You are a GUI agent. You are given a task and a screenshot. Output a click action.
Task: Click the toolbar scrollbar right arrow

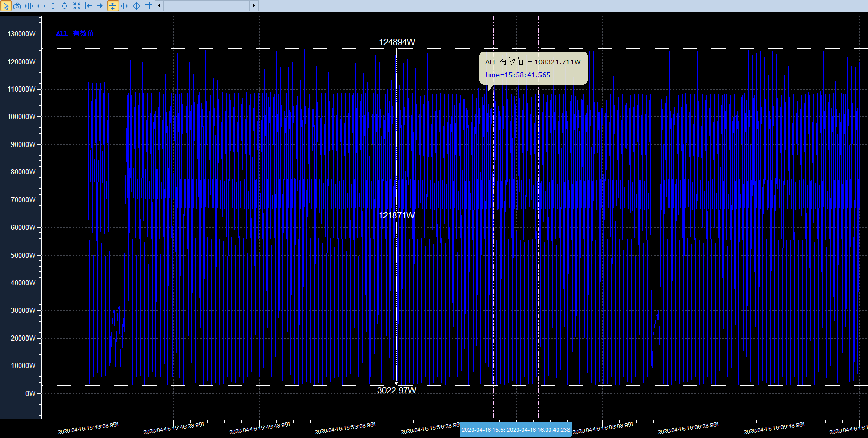pyautogui.click(x=254, y=6)
